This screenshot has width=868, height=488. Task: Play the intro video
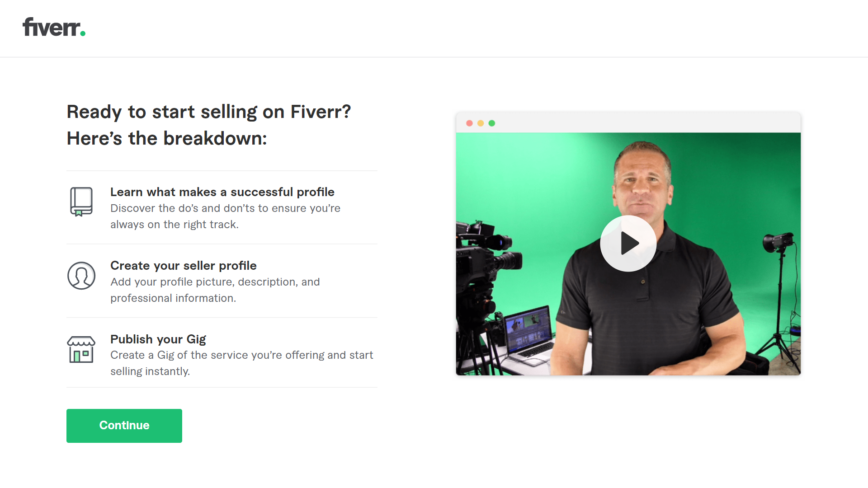[628, 244]
